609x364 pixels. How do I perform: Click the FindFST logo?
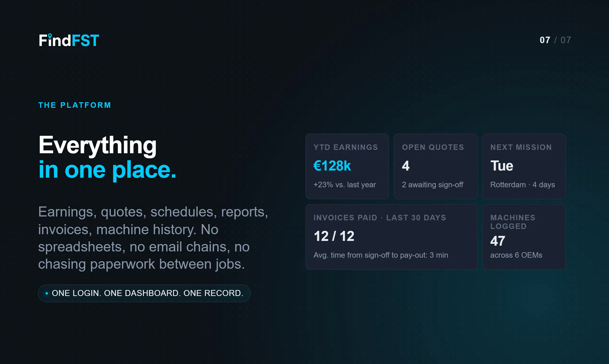[69, 40]
